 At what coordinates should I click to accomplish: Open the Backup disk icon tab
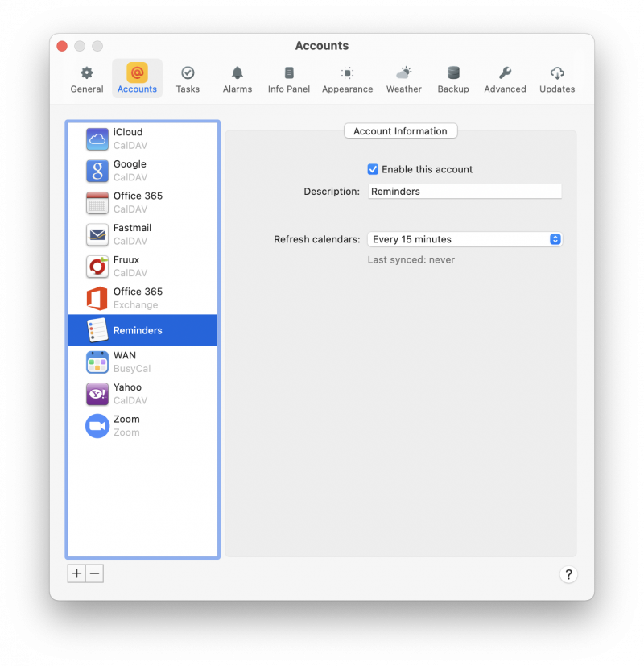(453, 73)
